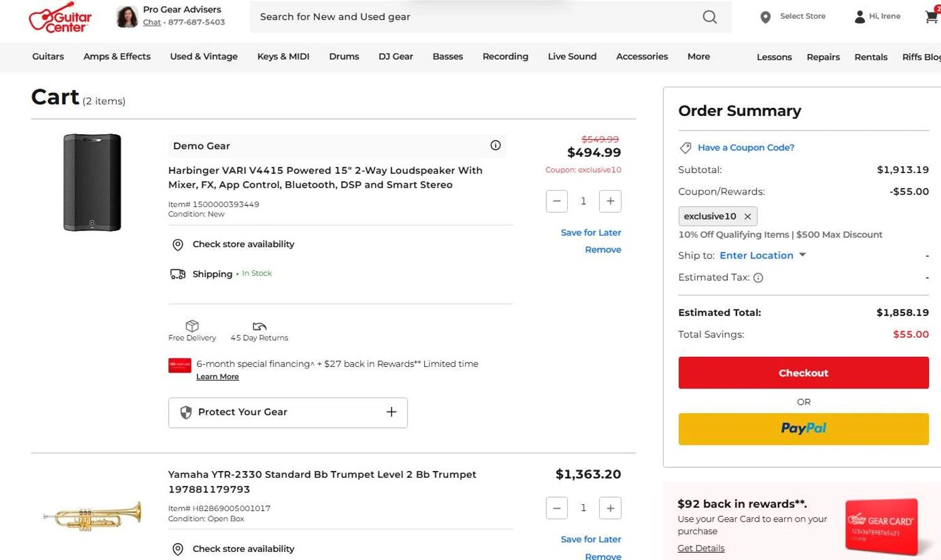941x560 pixels.
Task: Open the user account icon
Action: pyautogui.click(x=859, y=17)
